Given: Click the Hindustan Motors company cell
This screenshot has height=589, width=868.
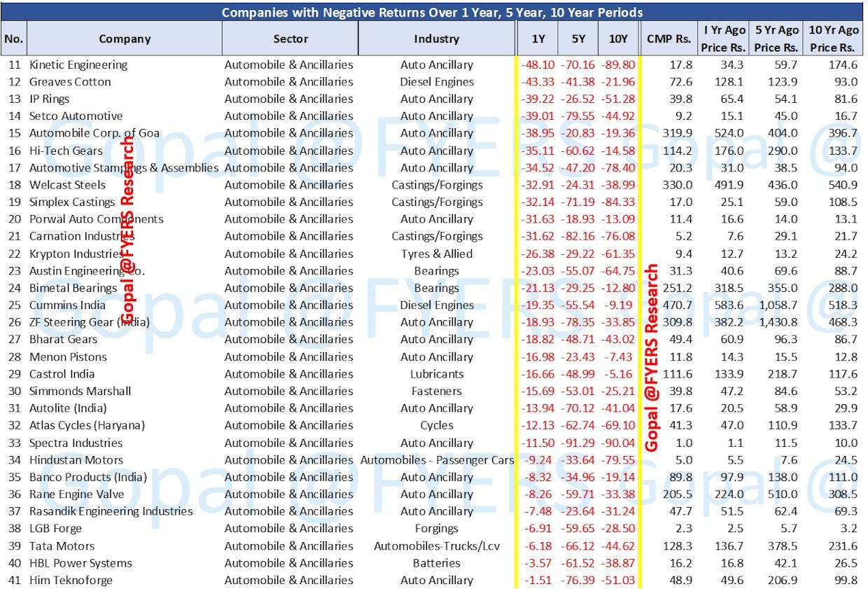Looking at the screenshot, I should pyautogui.click(x=76, y=459).
